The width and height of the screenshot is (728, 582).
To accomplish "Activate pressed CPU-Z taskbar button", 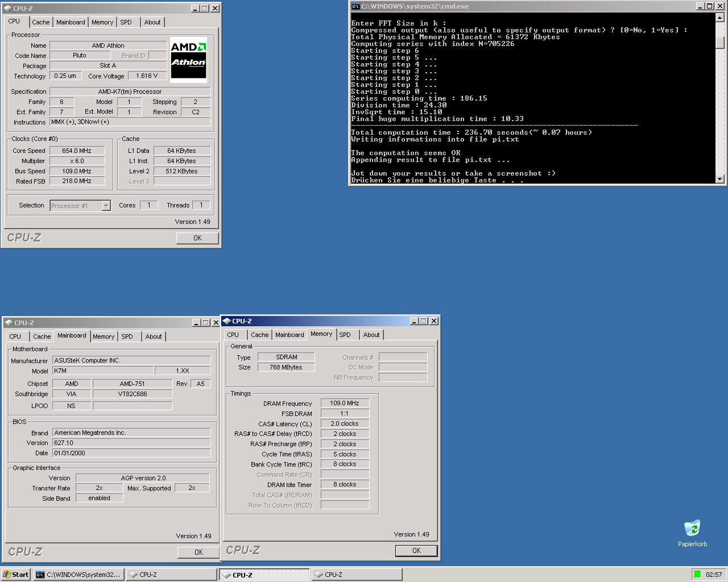I will tap(264, 575).
